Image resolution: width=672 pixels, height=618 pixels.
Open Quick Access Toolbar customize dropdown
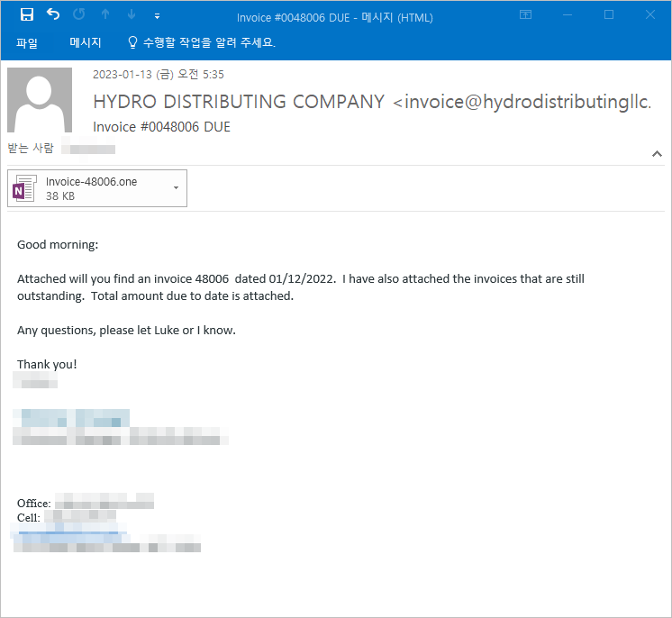[158, 16]
